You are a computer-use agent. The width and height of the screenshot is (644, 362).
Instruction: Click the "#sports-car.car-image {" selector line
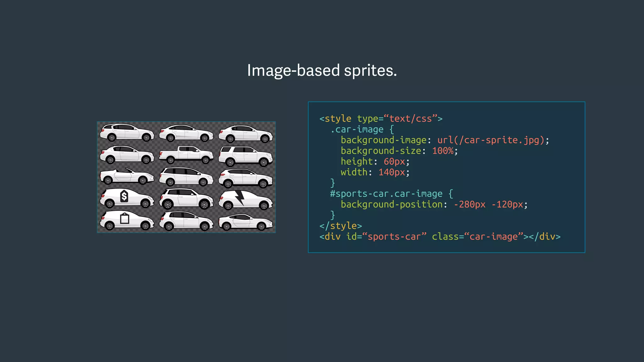coord(391,194)
